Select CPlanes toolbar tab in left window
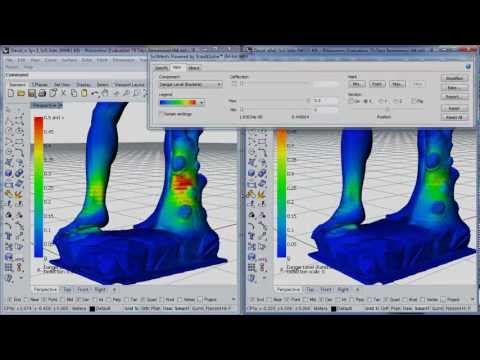 pyautogui.click(x=40, y=85)
